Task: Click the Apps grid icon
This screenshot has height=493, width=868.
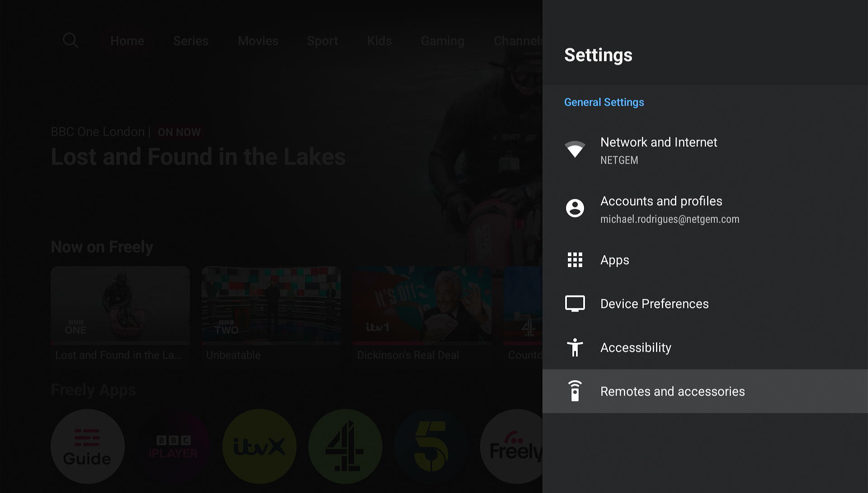Action: coord(575,260)
